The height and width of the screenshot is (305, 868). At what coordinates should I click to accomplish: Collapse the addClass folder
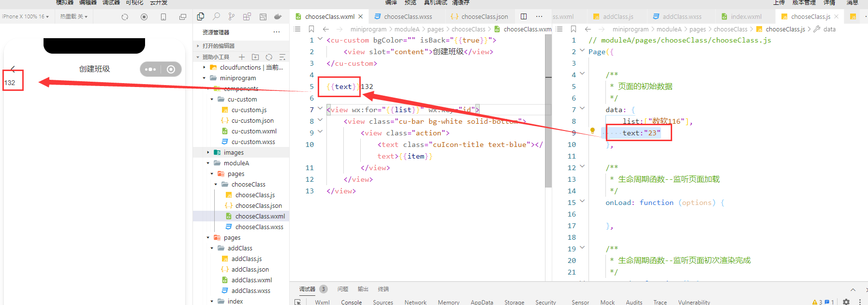pos(212,248)
